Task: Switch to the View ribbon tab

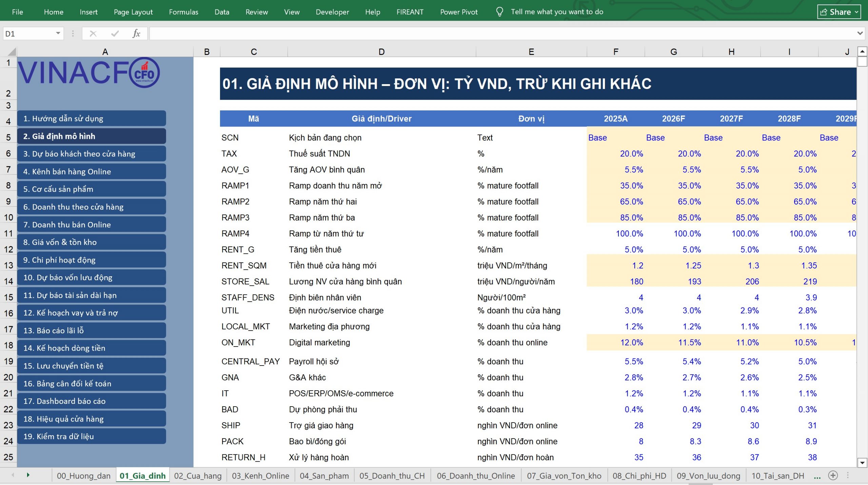Action: (292, 12)
